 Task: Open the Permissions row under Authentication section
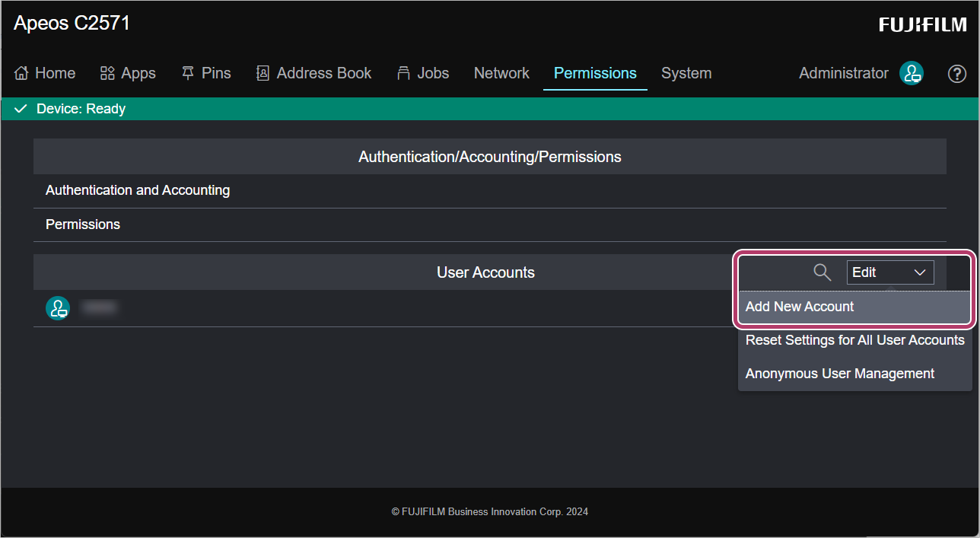(490, 224)
